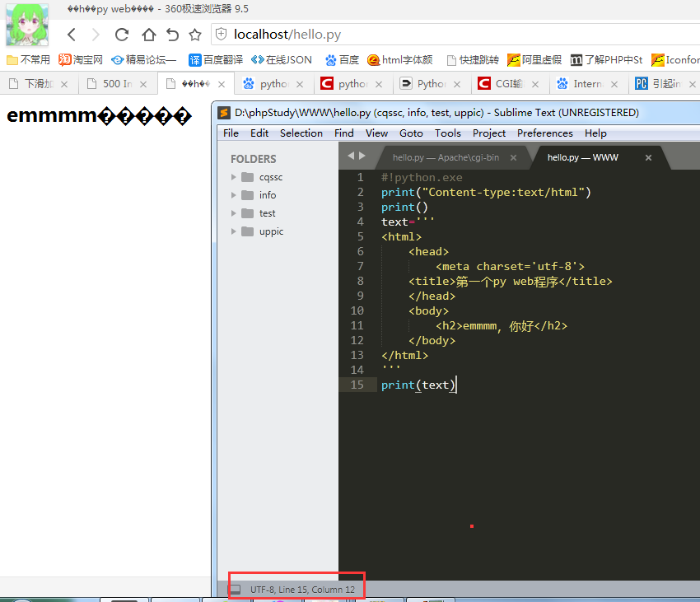The height and width of the screenshot is (602, 700).
Task: Expand the cqssc folder
Action: (x=234, y=177)
